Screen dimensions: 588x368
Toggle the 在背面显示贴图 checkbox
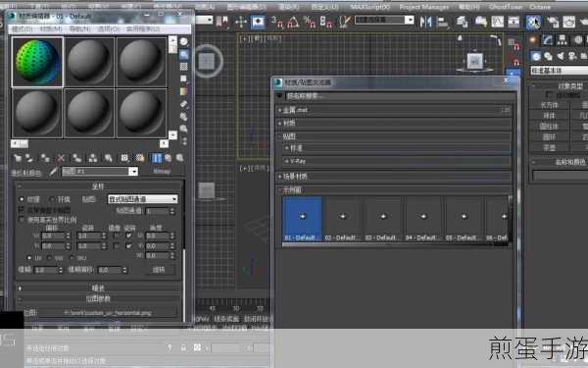[22, 210]
